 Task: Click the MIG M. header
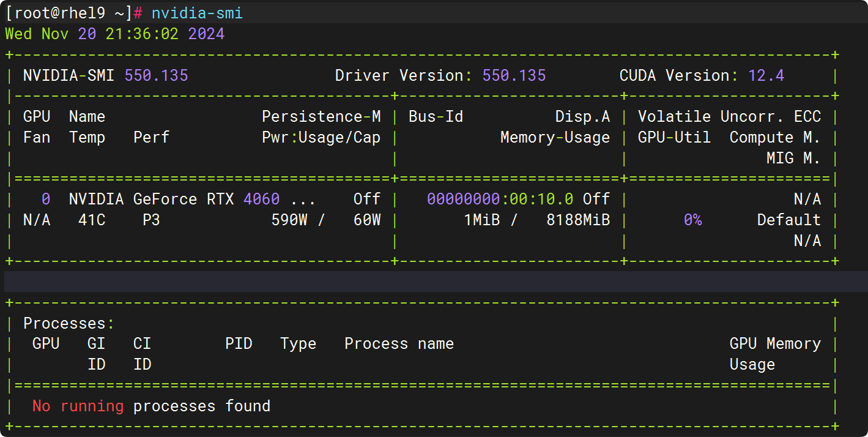point(794,158)
